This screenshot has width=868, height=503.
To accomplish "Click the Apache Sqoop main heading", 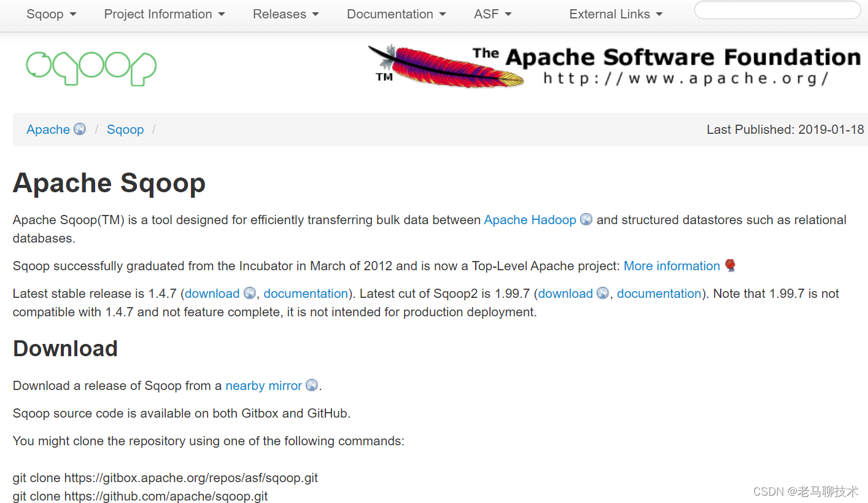I will [x=109, y=183].
